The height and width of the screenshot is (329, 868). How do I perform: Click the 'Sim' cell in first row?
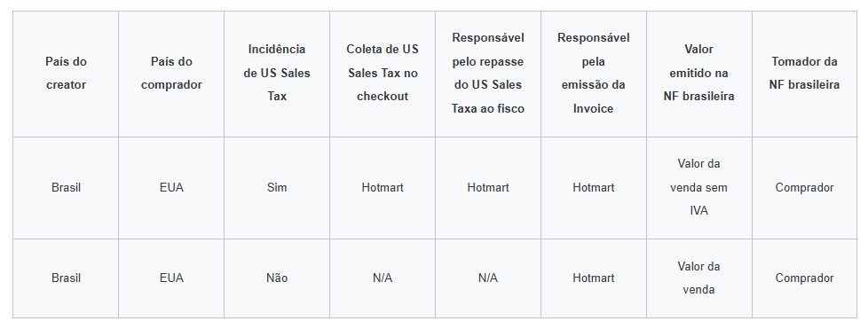click(277, 188)
